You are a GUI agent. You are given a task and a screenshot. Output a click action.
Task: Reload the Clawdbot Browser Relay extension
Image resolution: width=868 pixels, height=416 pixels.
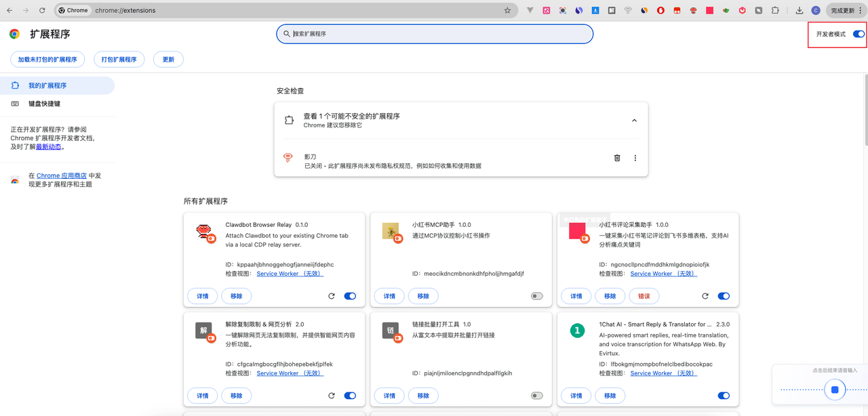tap(332, 296)
